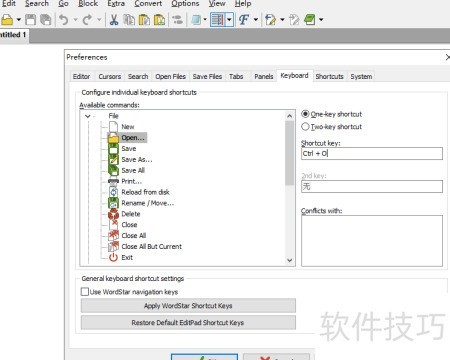Select the Save All command label
Screen dimensions: 450x360
tap(133, 170)
